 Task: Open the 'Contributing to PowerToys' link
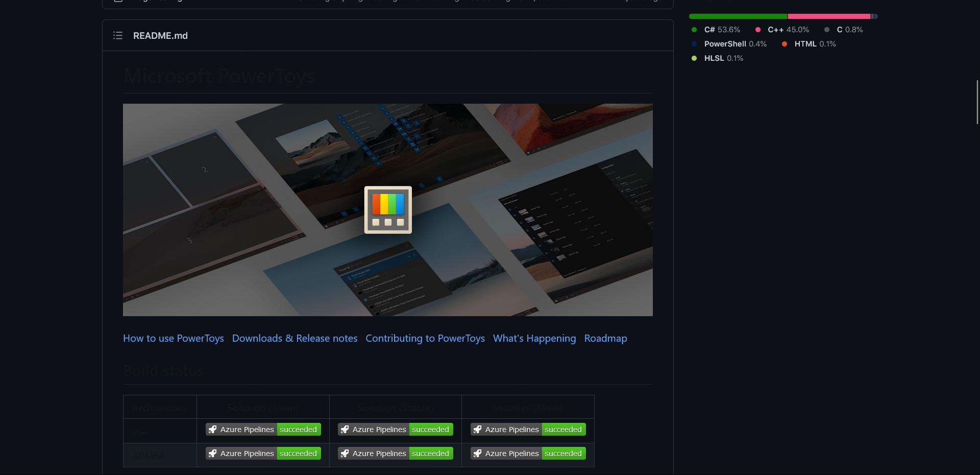(x=425, y=338)
